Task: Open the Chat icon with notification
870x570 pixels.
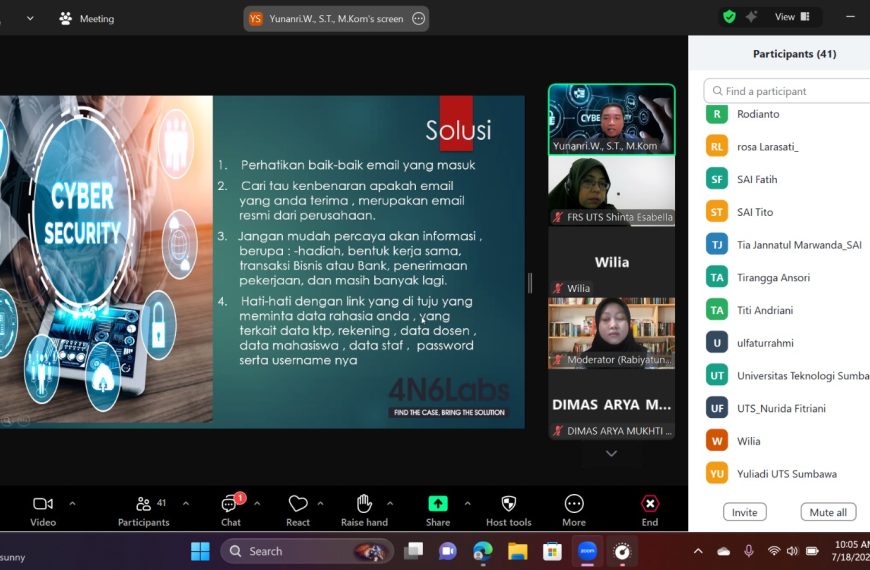Action: click(230, 503)
